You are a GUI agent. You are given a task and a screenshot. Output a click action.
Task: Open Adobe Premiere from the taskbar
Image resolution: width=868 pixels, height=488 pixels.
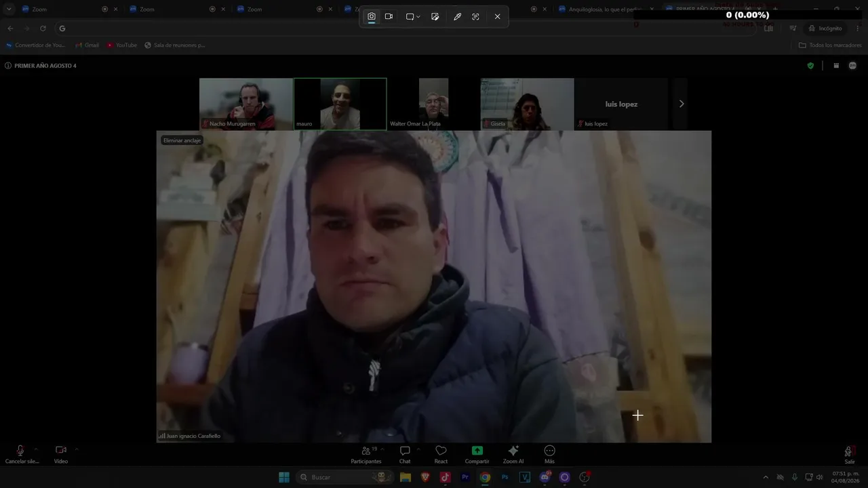[x=465, y=477]
